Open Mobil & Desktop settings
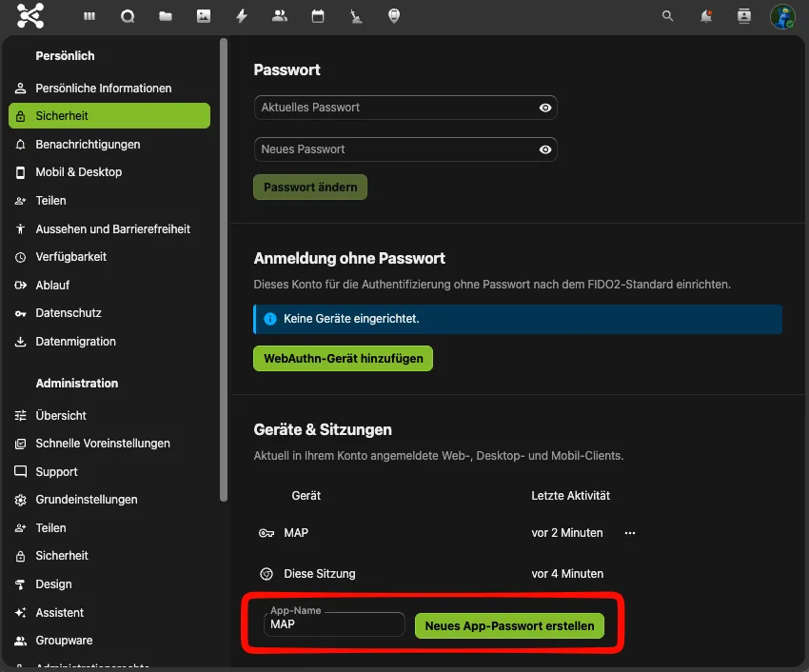 pyautogui.click(x=109, y=172)
